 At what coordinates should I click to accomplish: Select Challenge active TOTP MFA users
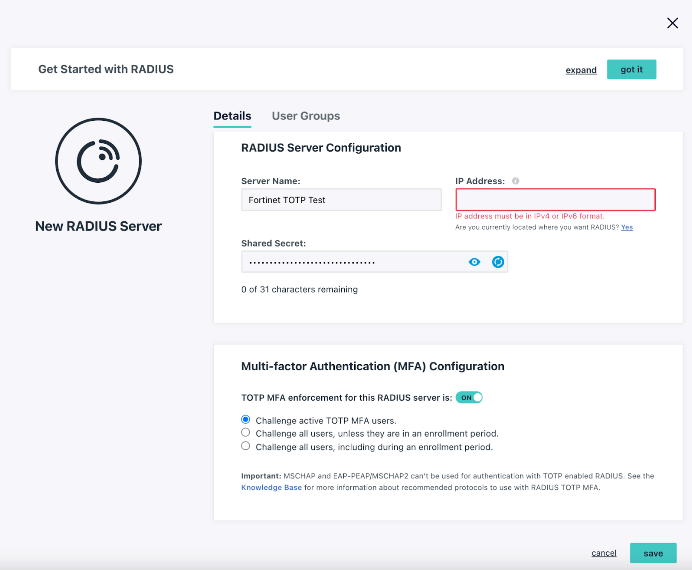pos(246,420)
